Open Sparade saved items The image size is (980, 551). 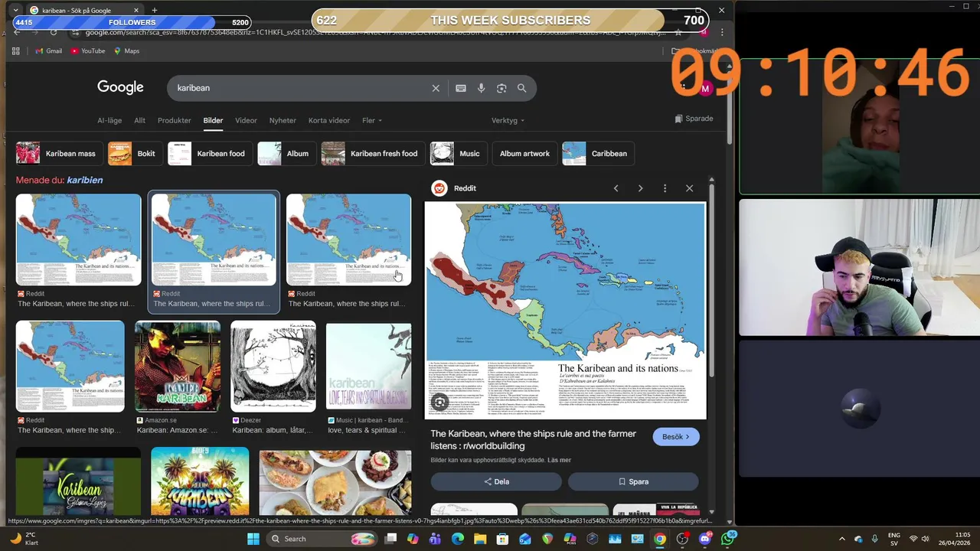click(694, 119)
